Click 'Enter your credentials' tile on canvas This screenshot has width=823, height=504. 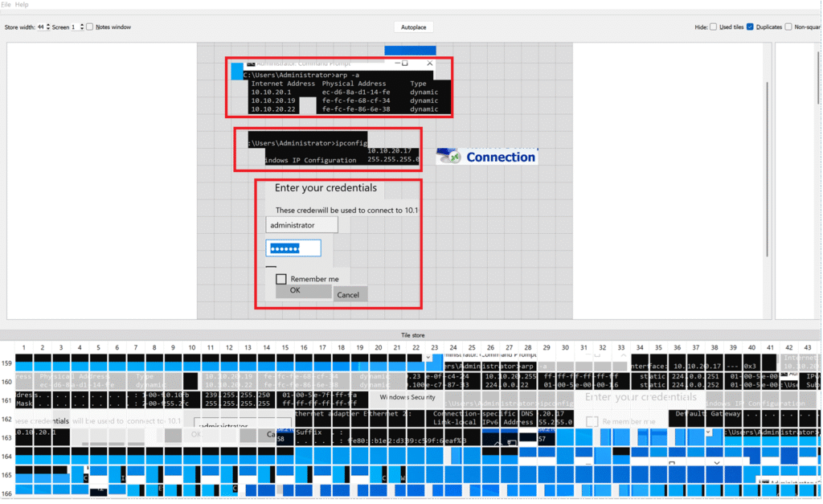pyautogui.click(x=326, y=188)
